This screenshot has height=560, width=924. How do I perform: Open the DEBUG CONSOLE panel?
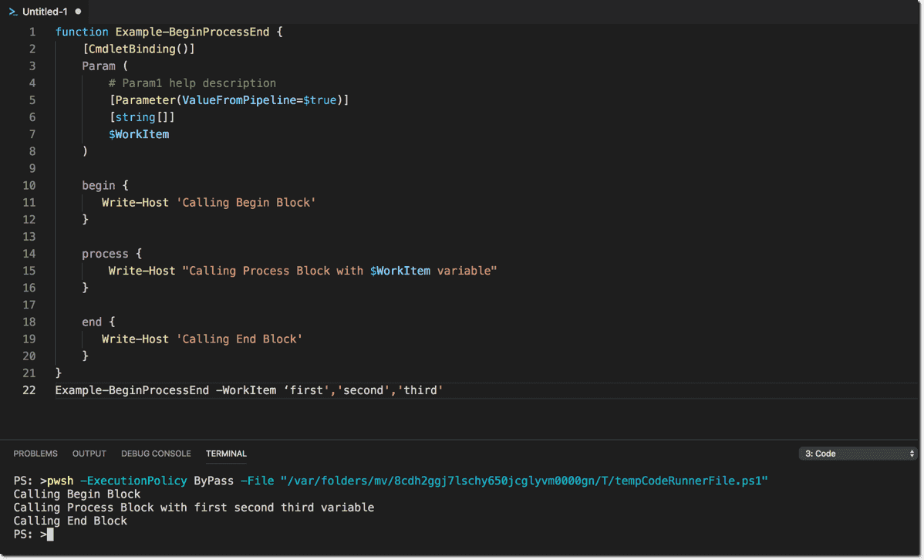pyautogui.click(x=156, y=454)
